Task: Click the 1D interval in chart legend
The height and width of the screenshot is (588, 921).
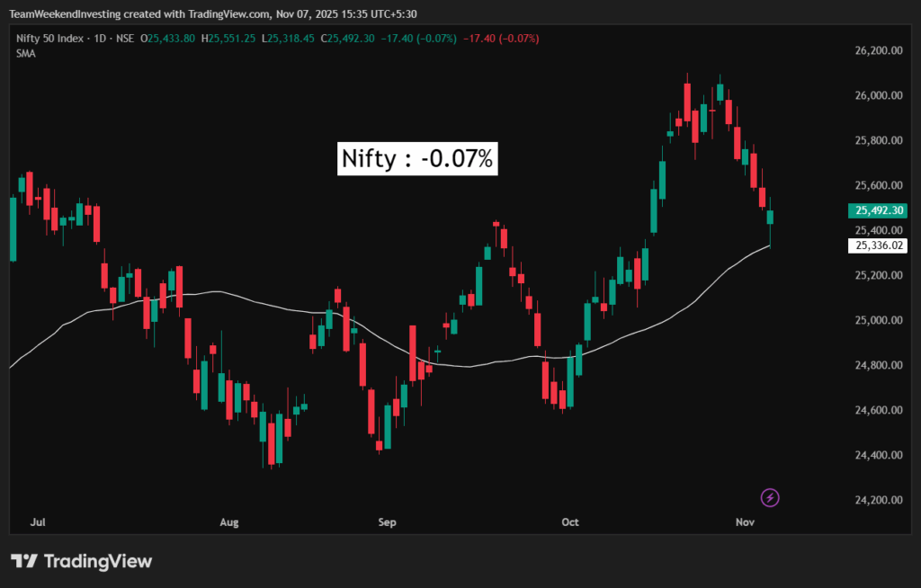Action: click(x=103, y=38)
